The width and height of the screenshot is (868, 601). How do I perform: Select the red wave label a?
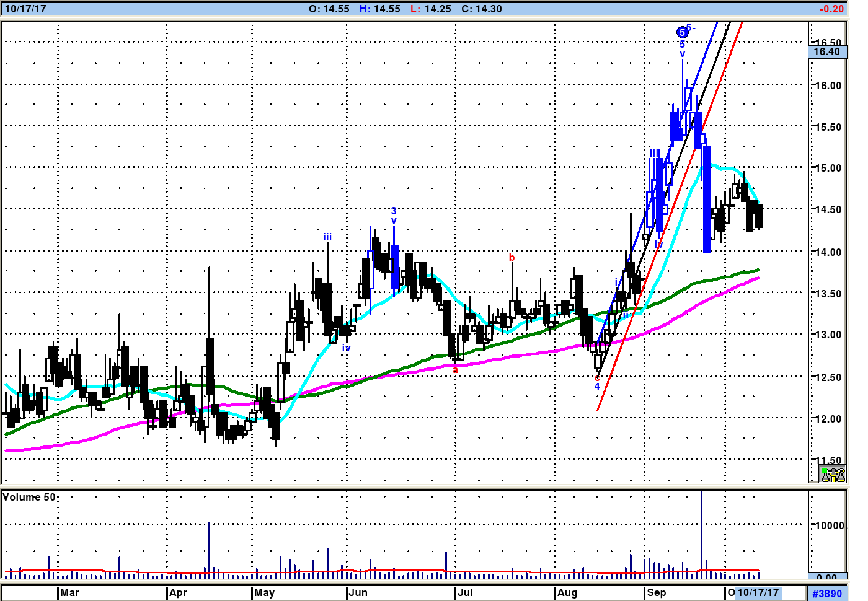point(455,370)
